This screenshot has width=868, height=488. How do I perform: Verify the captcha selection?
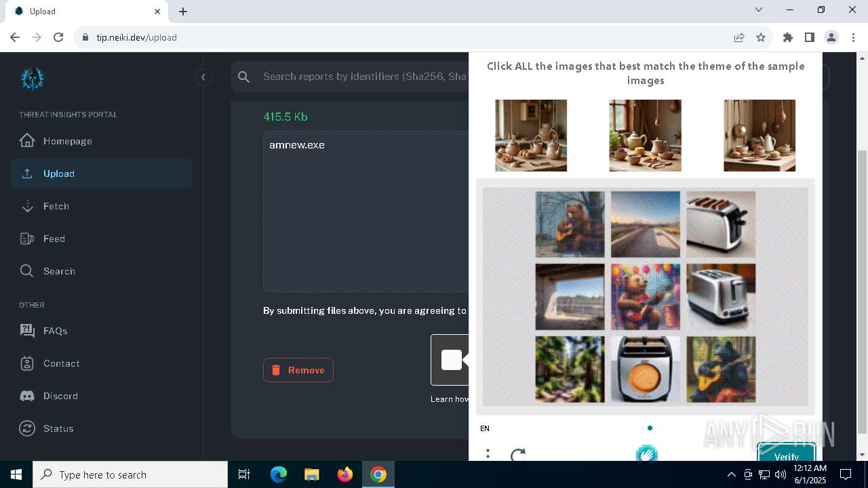click(786, 452)
